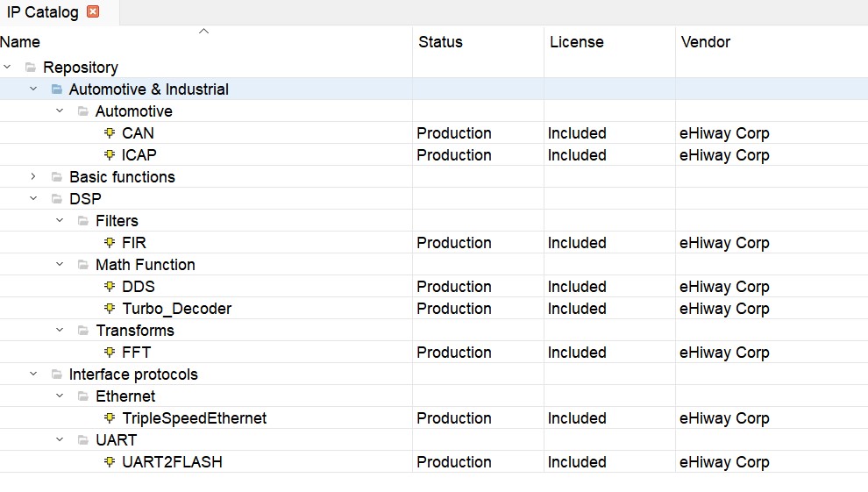The image size is (868, 492).
Task: Click the sort arrow above Name column
Action: click(203, 31)
